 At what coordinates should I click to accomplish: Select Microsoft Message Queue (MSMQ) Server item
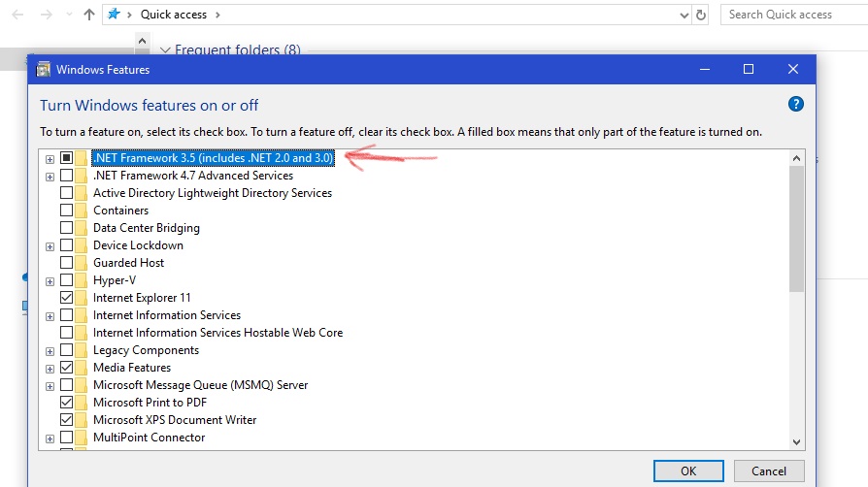[x=200, y=385]
